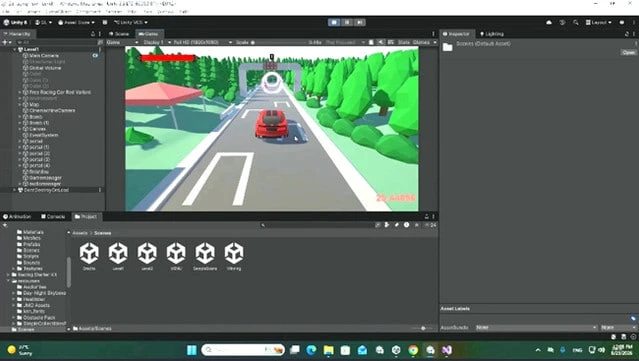Open the Windows Start menu
Image resolution: width=639 pixels, height=361 pixels.
point(192,350)
